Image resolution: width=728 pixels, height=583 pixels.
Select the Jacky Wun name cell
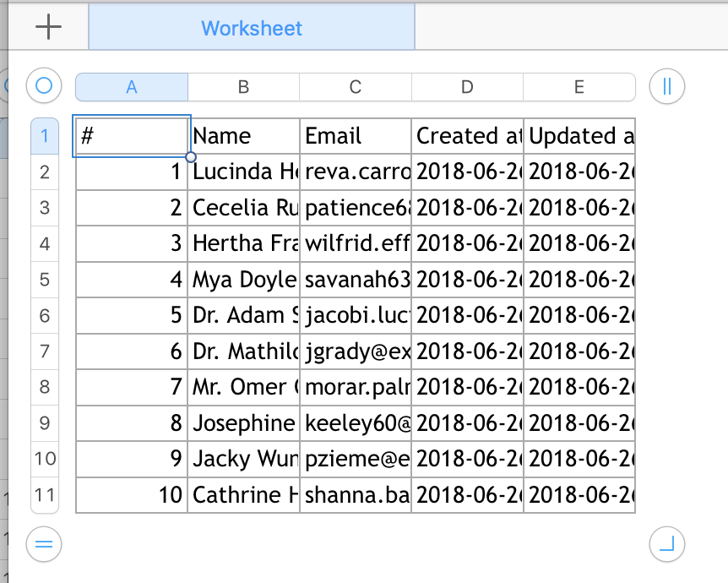(245, 459)
